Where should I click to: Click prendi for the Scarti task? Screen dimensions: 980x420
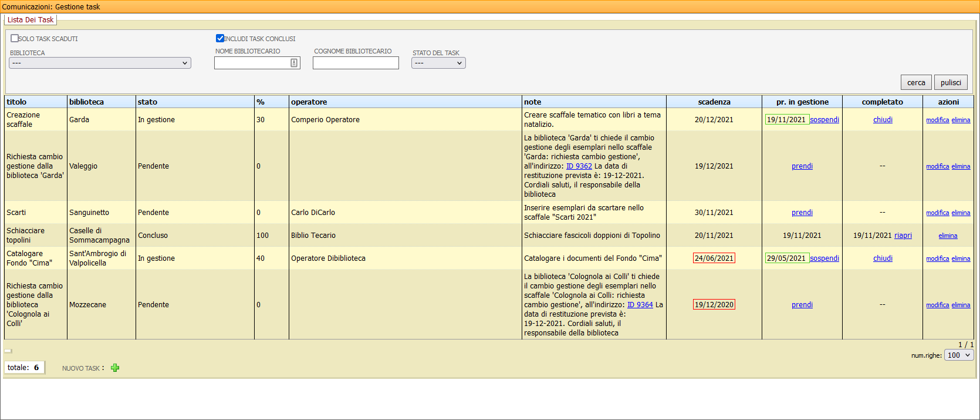802,213
